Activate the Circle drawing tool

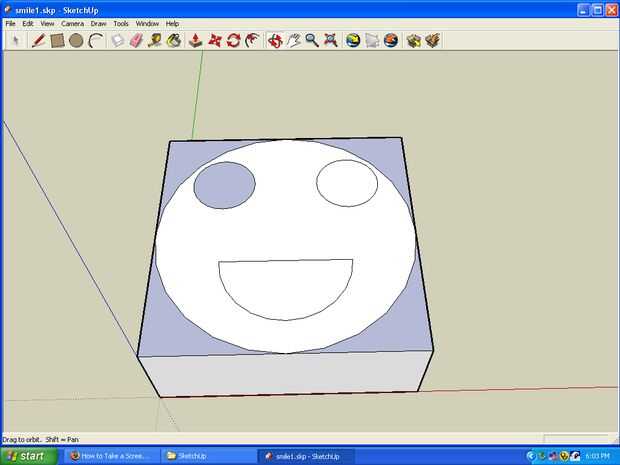[76, 41]
